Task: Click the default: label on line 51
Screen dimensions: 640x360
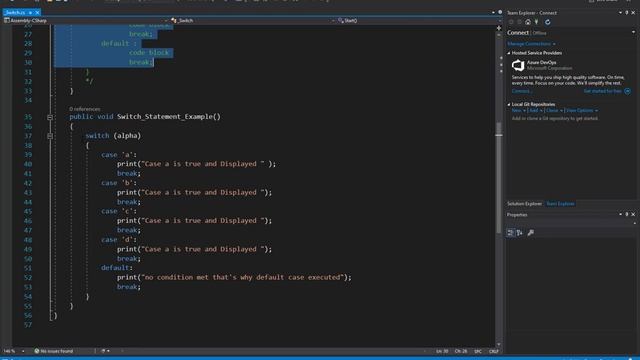Action: (x=117, y=268)
